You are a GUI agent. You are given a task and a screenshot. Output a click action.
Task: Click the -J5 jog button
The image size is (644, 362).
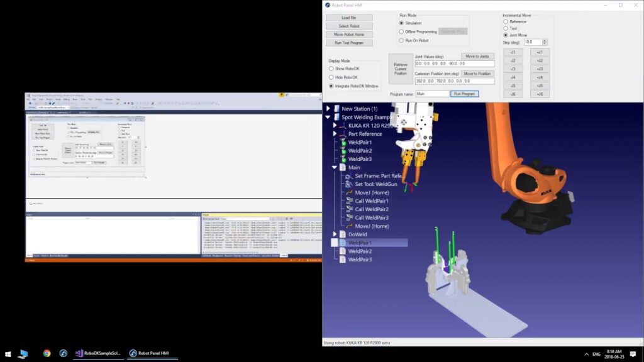513,85
